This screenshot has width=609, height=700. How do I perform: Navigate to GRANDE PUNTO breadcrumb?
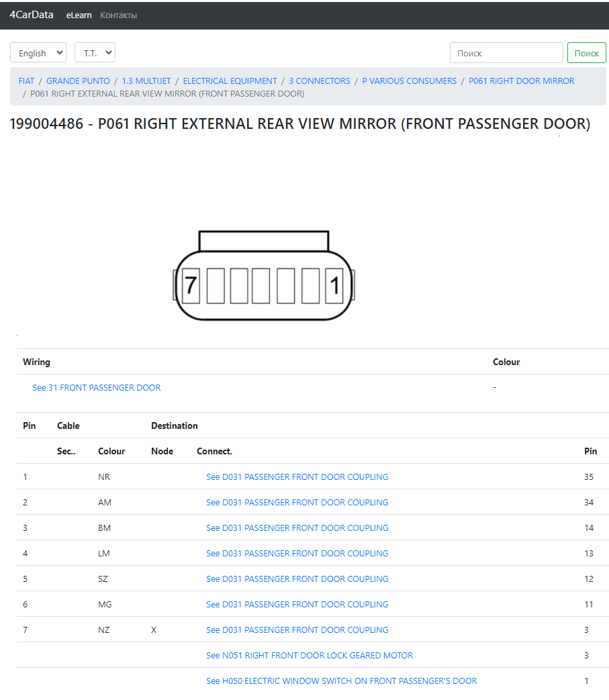point(78,81)
